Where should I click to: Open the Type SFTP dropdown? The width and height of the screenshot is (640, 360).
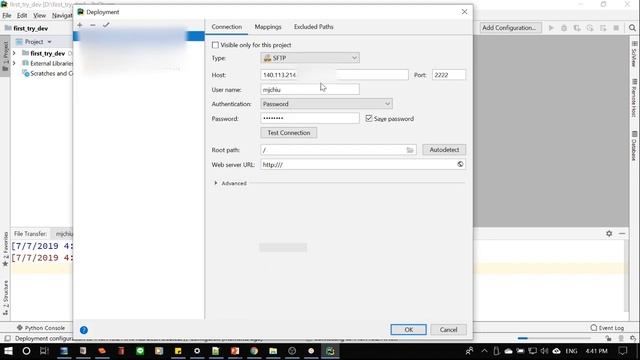click(x=310, y=58)
